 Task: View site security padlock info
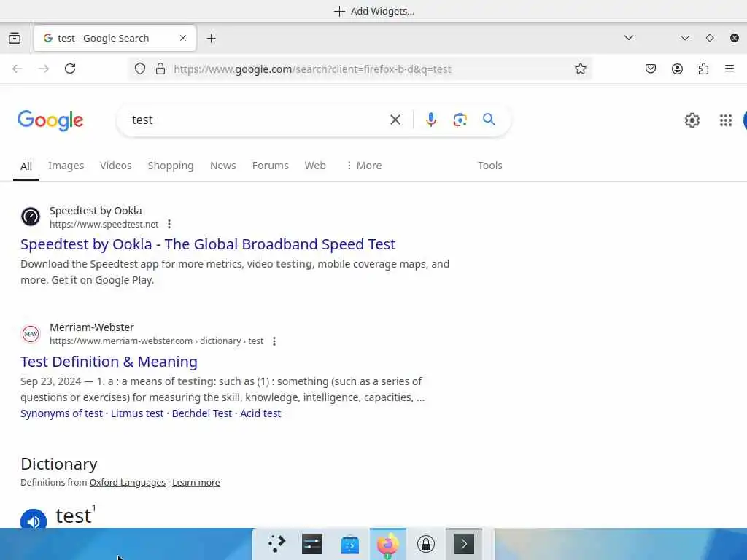tap(160, 69)
